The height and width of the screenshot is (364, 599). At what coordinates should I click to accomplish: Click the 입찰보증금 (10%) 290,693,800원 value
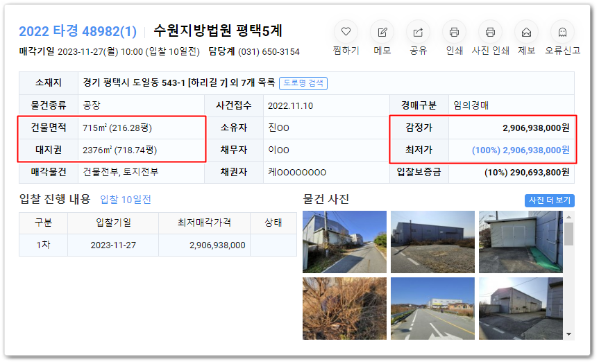527,173
